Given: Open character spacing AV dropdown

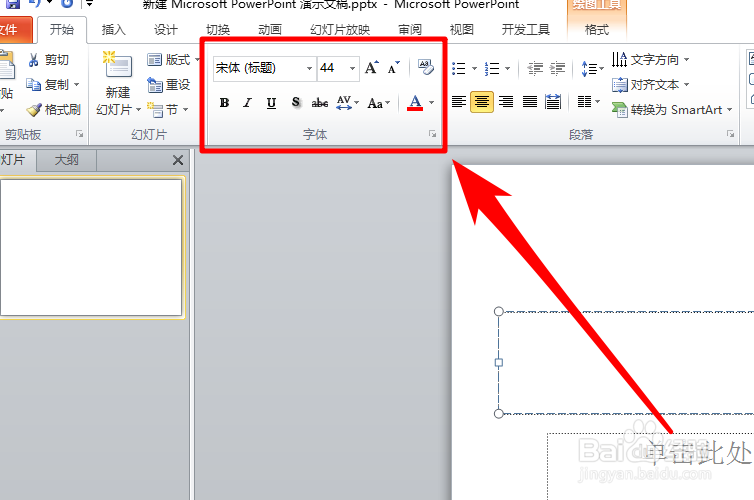Looking at the screenshot, I should tap(348, 103).
